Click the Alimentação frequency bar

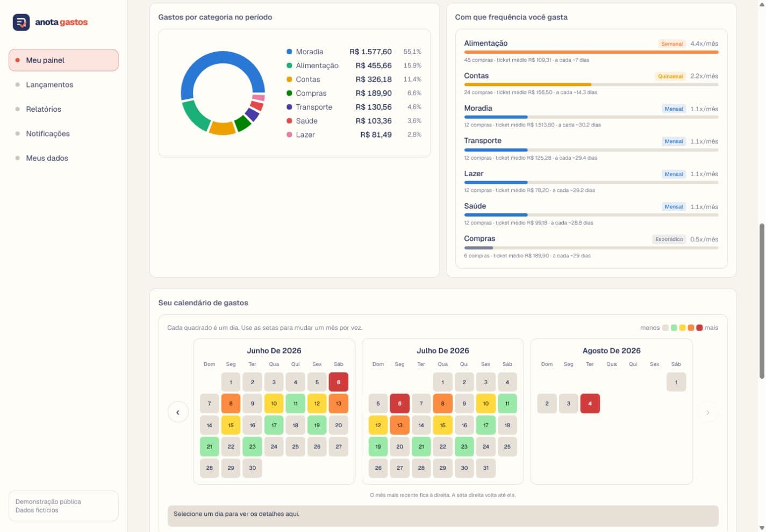(x=591, y=52)
